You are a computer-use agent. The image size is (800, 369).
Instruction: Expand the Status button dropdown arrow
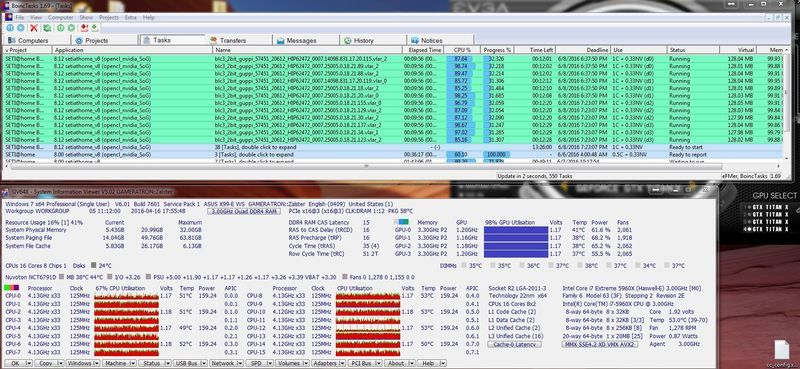pos(168,363)
